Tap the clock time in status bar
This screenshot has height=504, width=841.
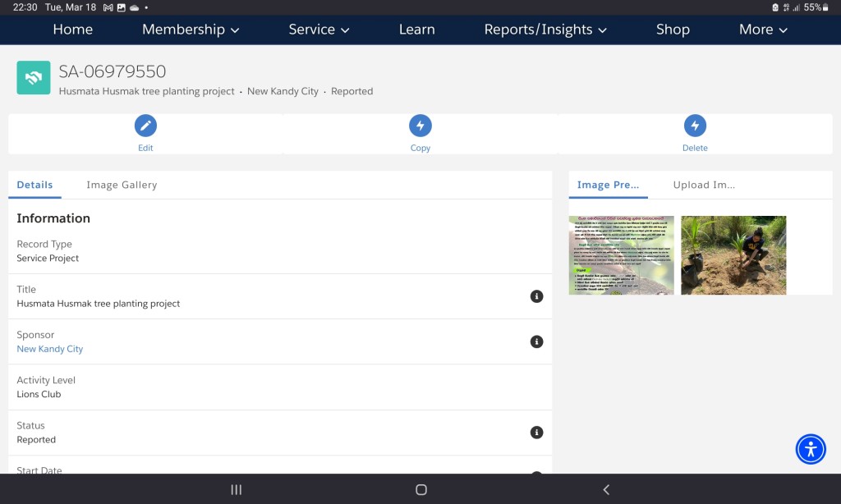(25, 7)
